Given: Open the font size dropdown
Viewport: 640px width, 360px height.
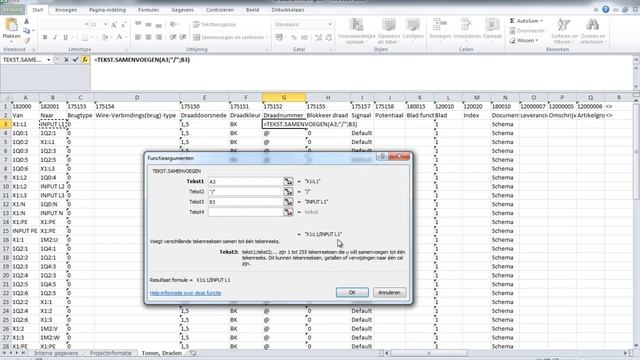Looking at the screenshot, I should click(105, 25).
